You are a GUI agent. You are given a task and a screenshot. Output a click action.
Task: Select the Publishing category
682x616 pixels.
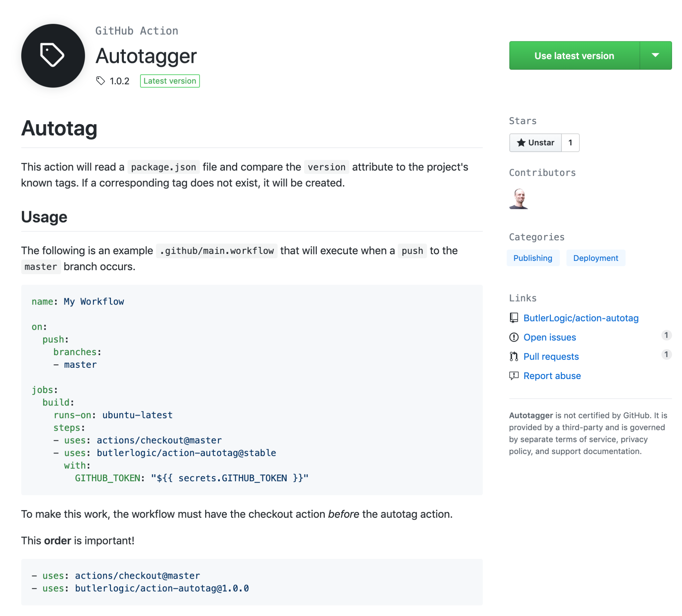(x=533, y=258)
